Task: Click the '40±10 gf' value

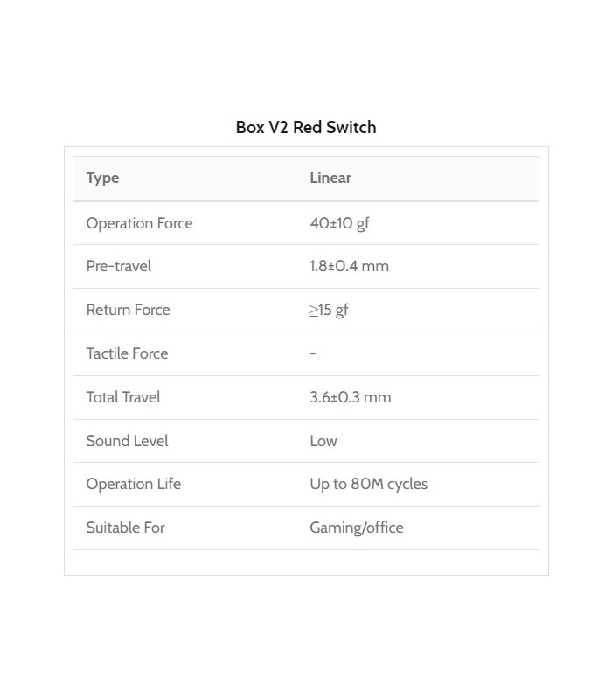Action: pos(339,223)
